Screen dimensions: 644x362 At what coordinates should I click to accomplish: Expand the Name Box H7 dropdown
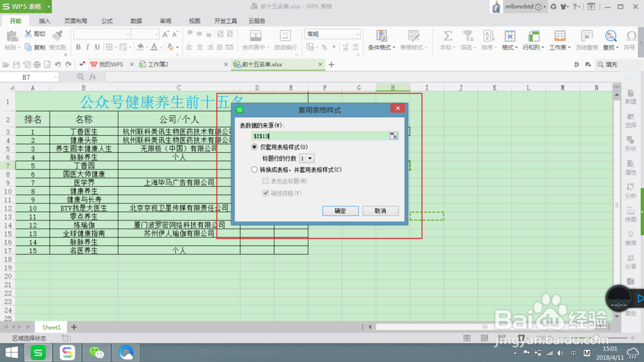pos(55,77)
